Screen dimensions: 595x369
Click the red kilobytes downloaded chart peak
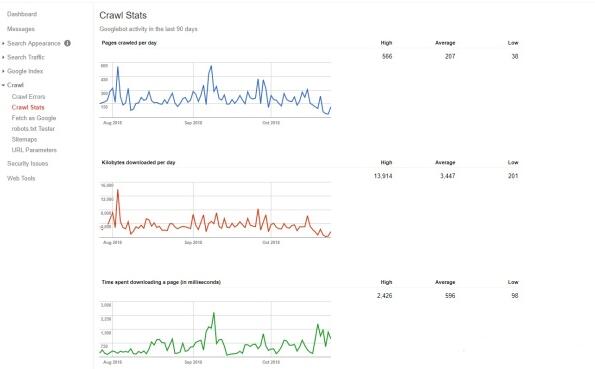tap(118, 190)
